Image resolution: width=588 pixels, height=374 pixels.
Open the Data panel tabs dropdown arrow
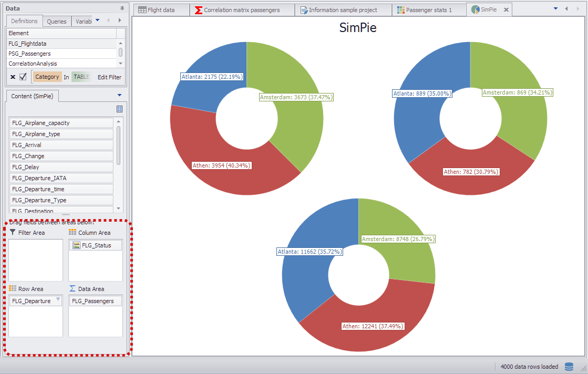tap(97, 20)
